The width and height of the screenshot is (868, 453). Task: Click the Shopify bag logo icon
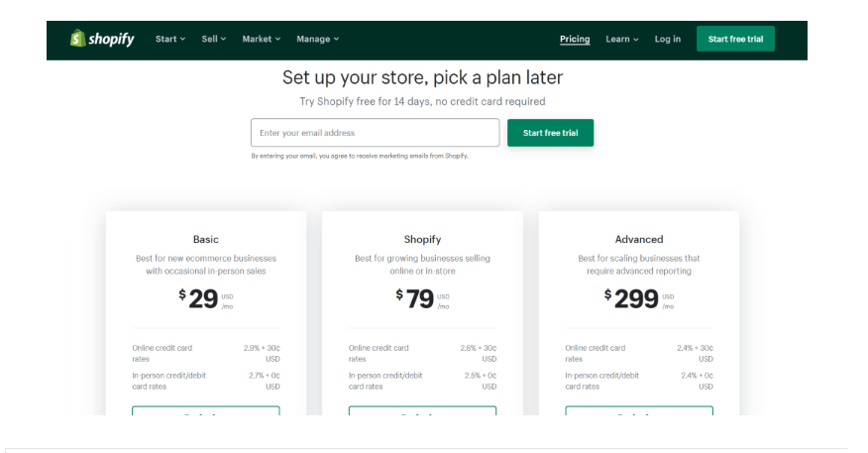(x=77, y=39)
